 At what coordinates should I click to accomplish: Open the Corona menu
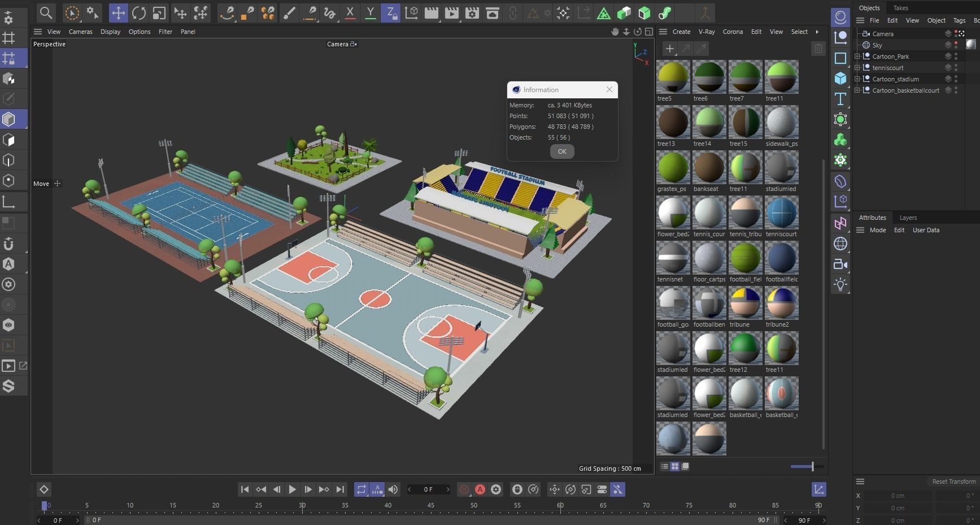(733, 32)
